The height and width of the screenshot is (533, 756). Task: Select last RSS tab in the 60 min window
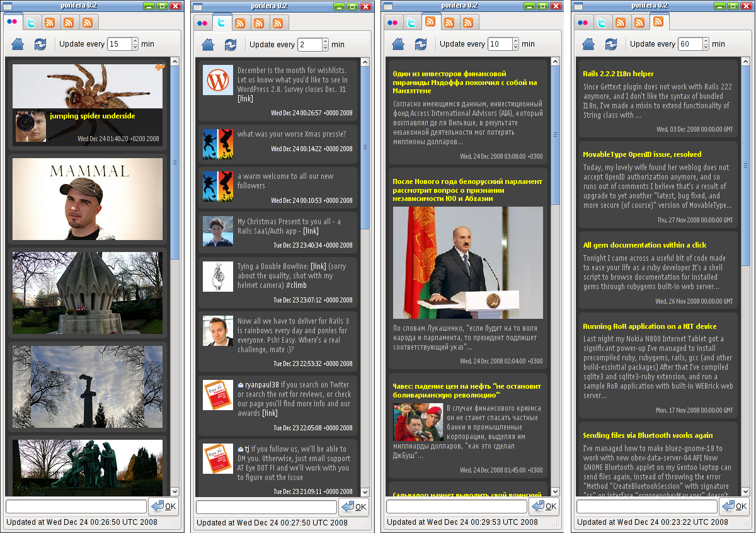[658, 21]
